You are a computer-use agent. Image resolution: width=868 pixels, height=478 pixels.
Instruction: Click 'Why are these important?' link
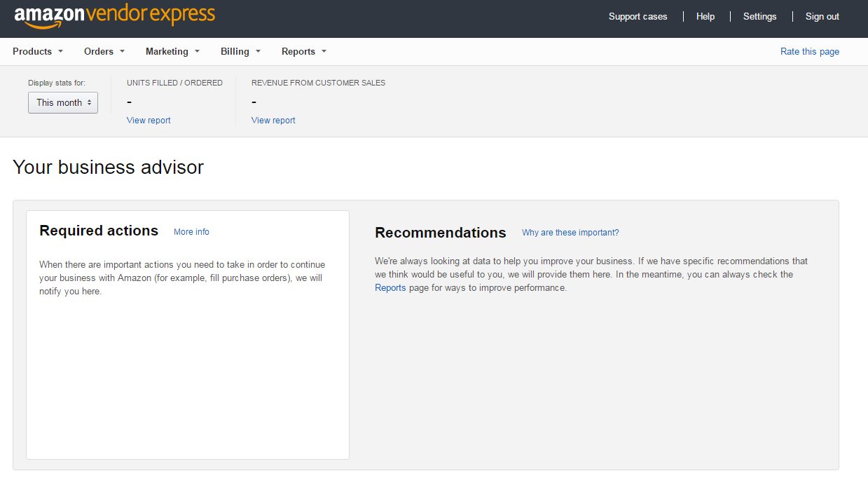(570, 233)
